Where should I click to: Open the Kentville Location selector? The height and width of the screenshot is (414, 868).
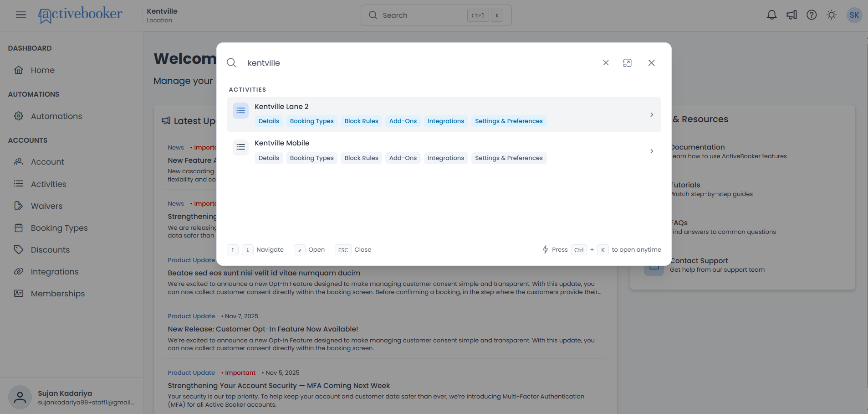[x=162, y=15]
